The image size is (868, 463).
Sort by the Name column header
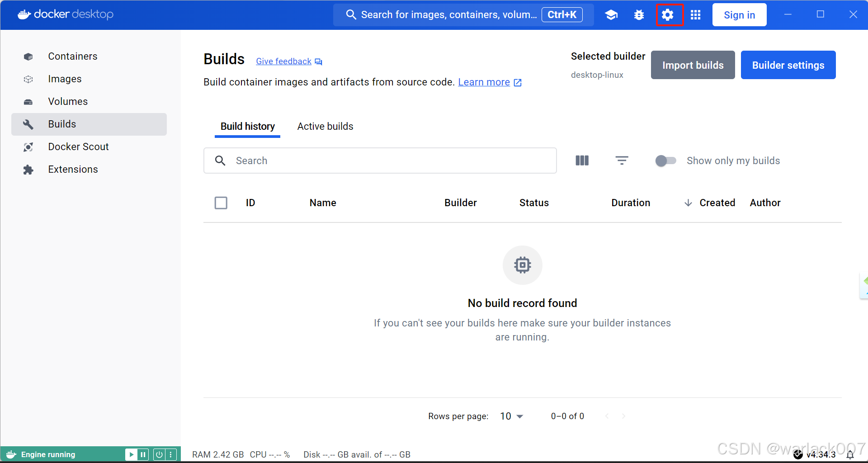pos(323,203)
